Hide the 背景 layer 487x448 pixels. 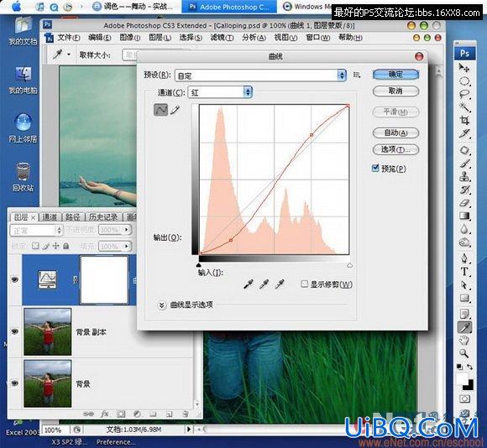tap(14, 383)
